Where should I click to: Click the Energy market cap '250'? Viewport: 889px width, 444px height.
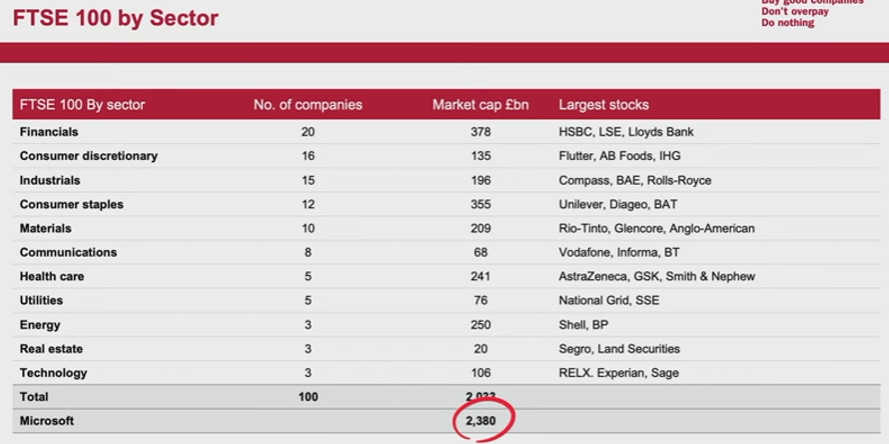480,325
